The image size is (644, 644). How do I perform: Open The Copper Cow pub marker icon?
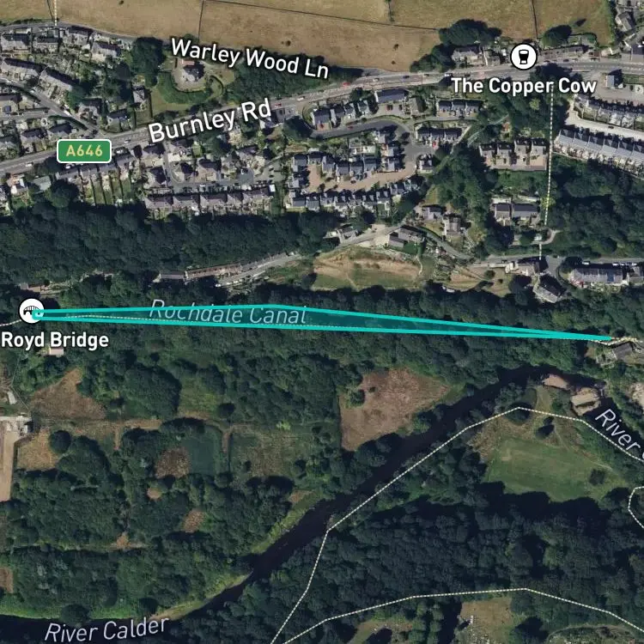(x=523, y=57)
